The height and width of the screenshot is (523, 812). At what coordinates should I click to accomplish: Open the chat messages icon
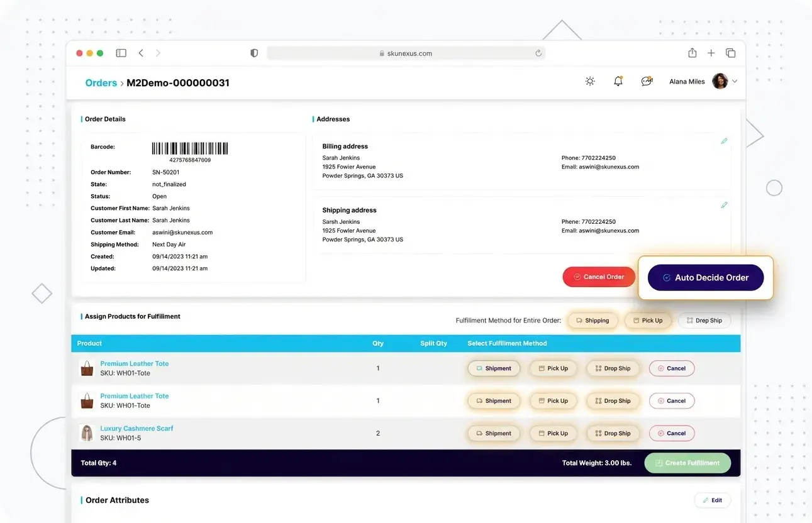tap(646, 80)
